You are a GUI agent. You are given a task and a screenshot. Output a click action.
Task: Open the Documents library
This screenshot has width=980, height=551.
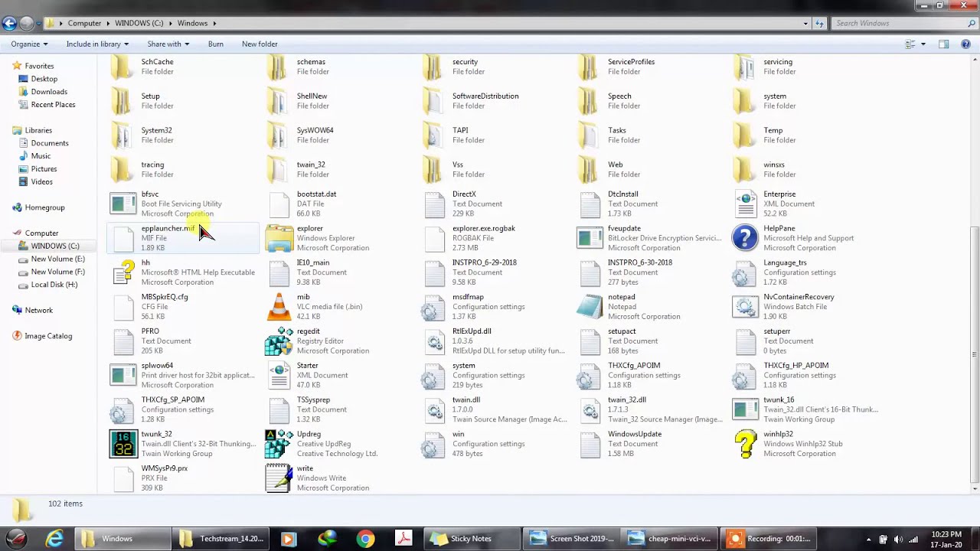[x=50, y=143]
